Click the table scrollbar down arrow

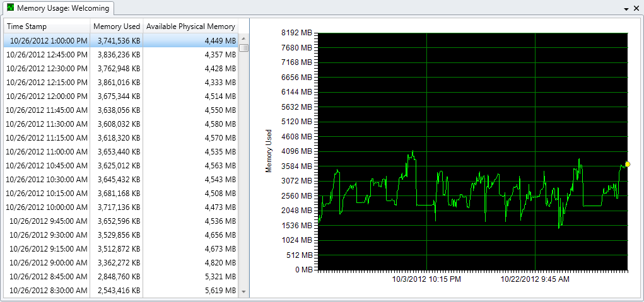tap(244, 292)
